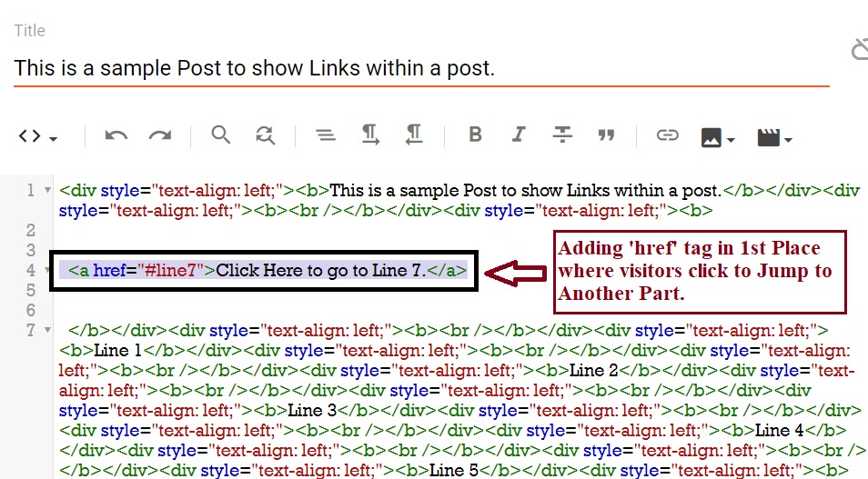Click the 'Line 4' text in code
This screenshot has width=868, height=479.
coord(780,430)
